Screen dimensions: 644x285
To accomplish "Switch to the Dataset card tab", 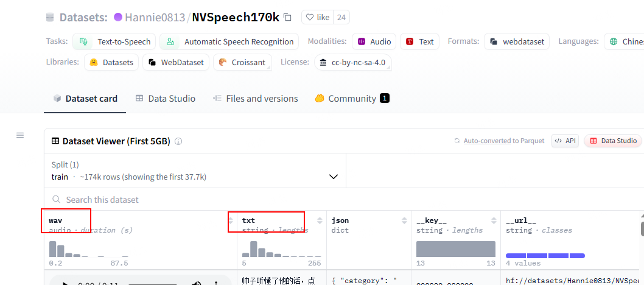I will pos(85,99).
